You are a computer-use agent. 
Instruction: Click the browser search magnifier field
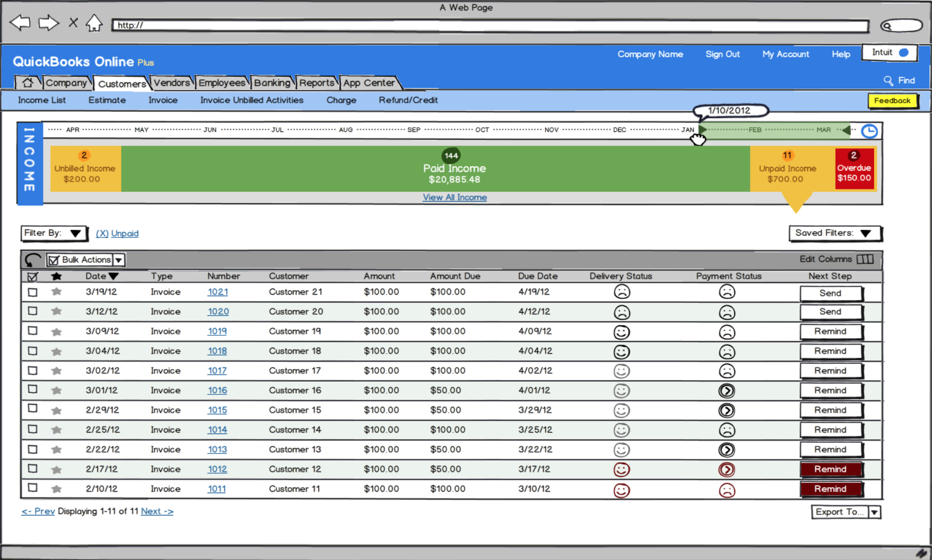(x=901, y=25)
